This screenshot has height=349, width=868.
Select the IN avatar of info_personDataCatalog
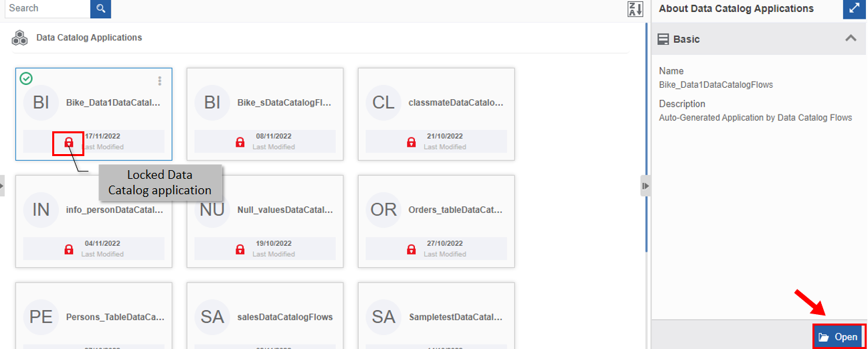41,210
